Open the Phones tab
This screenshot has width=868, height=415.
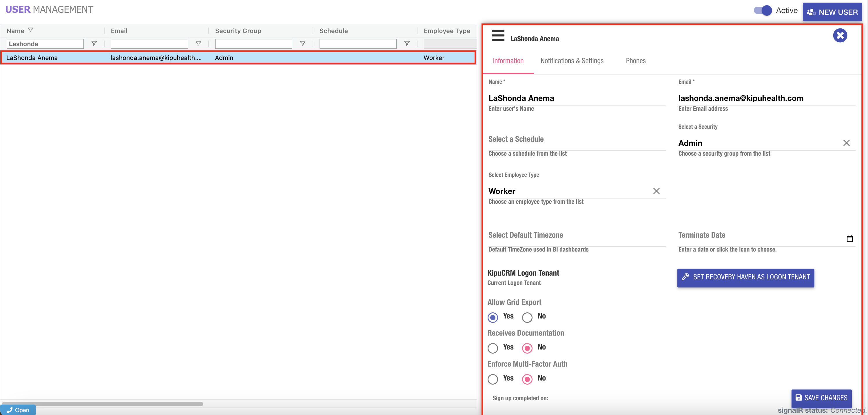coord(636,61)
